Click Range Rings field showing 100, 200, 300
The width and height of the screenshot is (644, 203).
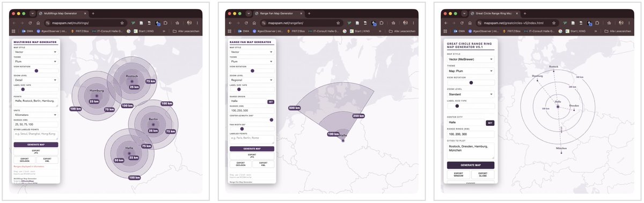click(x=471, y=134)
